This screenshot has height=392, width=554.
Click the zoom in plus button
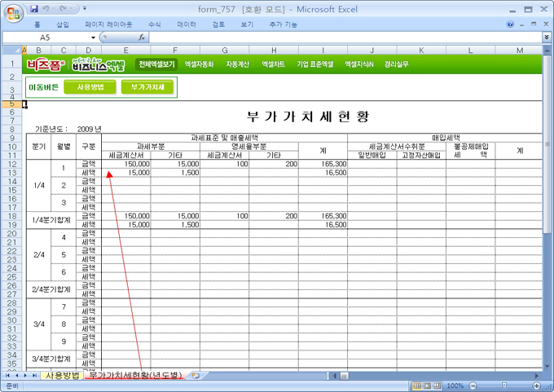535,385
